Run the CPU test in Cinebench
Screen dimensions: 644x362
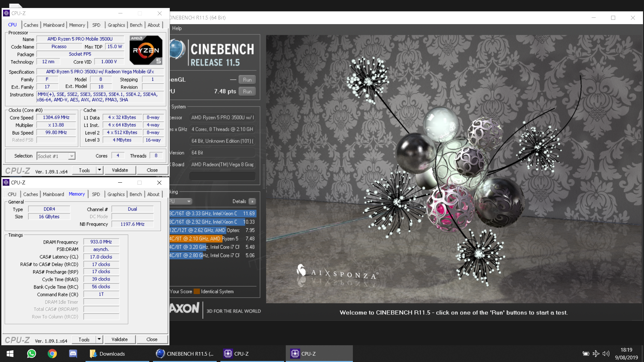[247, 92]
